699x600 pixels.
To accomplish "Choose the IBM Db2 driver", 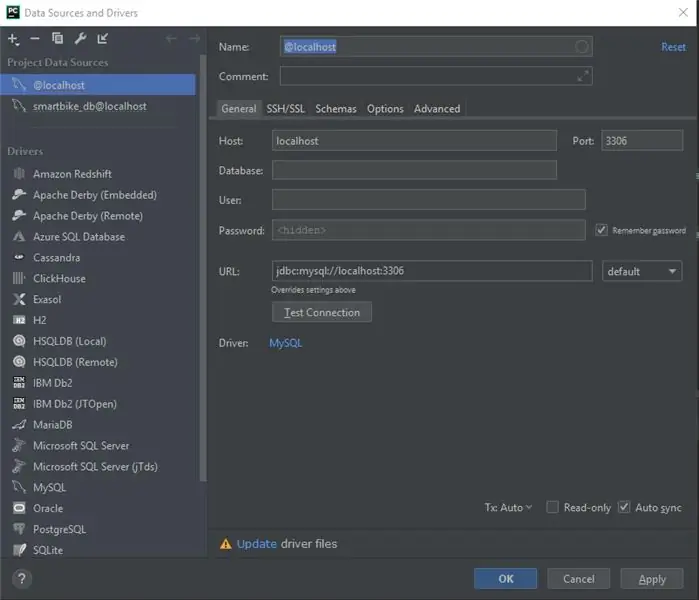I will (x=53, y=383).
